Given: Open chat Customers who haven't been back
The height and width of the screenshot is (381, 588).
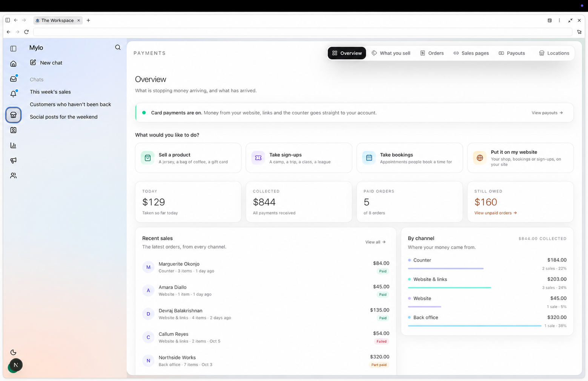Looking at the screenshot, I should click(x=71, y=104).
